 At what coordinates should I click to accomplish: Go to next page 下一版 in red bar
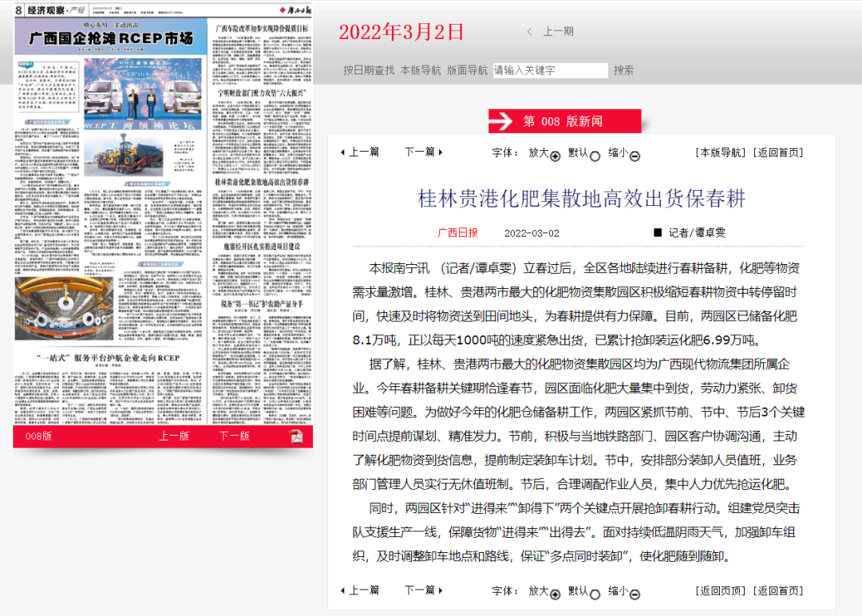(235, 436)
